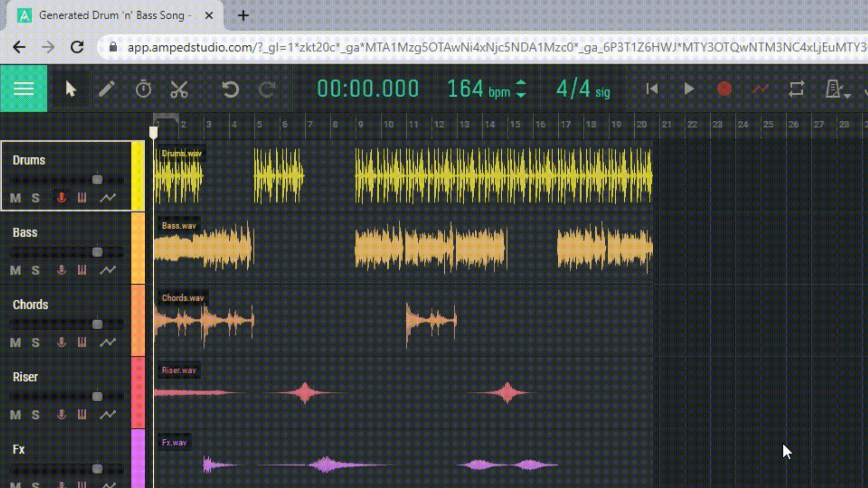868x488 pixels.
Task: Show automation on the Drums track
Action: (x=108, y=198)
